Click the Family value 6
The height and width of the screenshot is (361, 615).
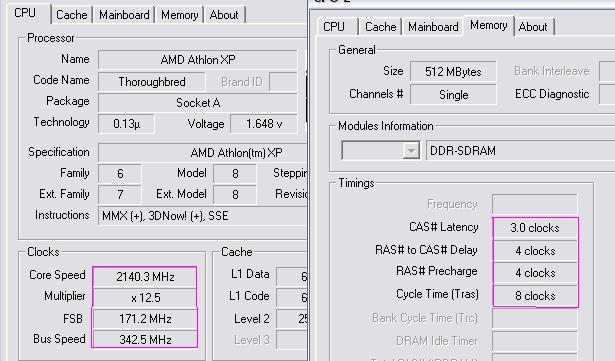[120, 173]
